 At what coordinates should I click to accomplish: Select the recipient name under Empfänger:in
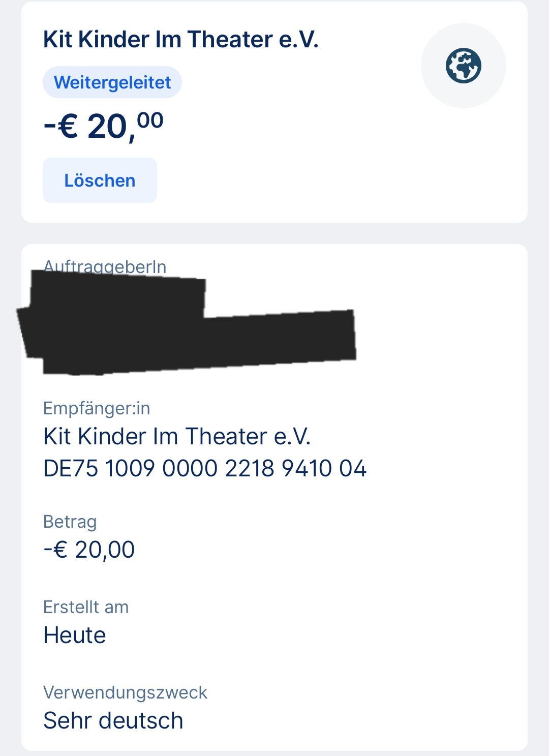(177, 436)
